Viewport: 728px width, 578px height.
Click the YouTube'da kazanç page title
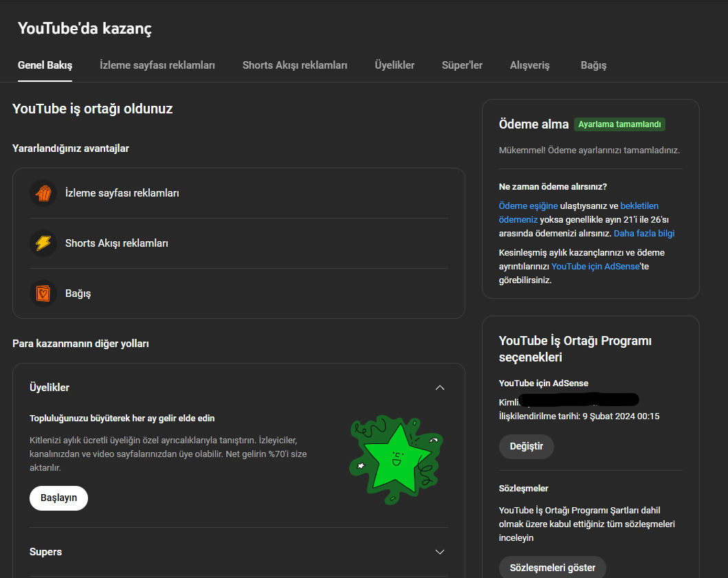pyautogui.click(x=85, y=28)
